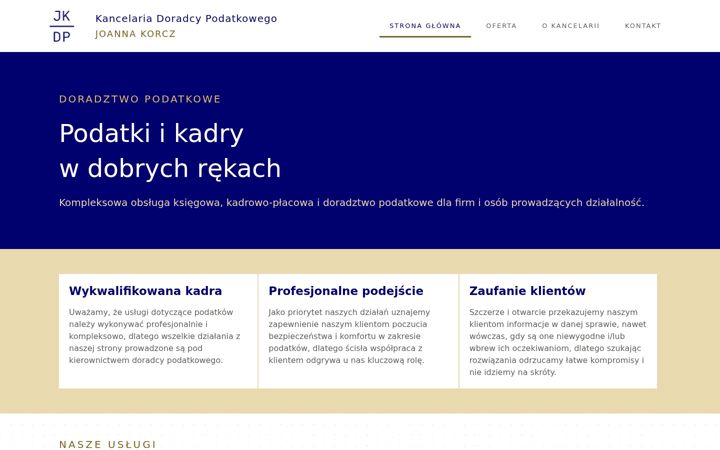
Task: Click the Profesjonalne podejście heading
Action: pyautogui.click(x=346, y=291)
